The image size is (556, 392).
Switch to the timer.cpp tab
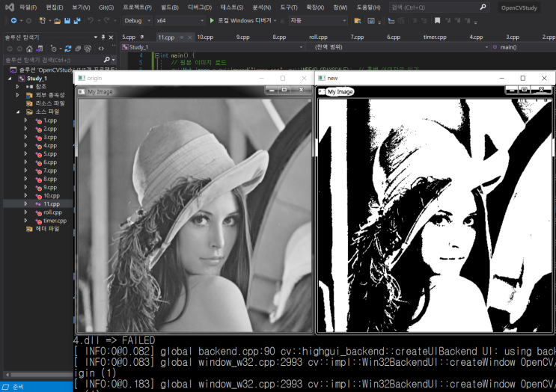(x=435, y=37)
